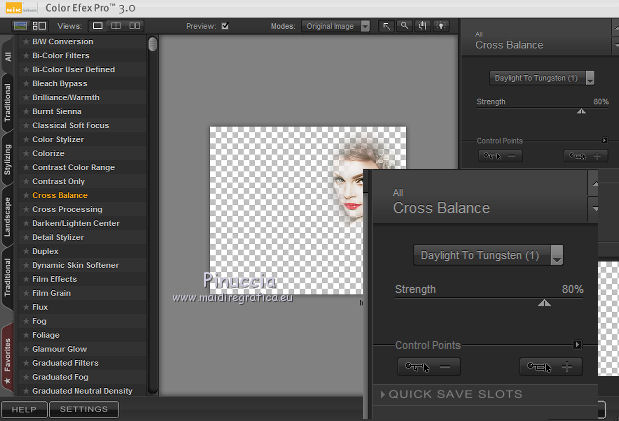Select the side-by-side view icon
619x421 pixels.
(135, 26)
